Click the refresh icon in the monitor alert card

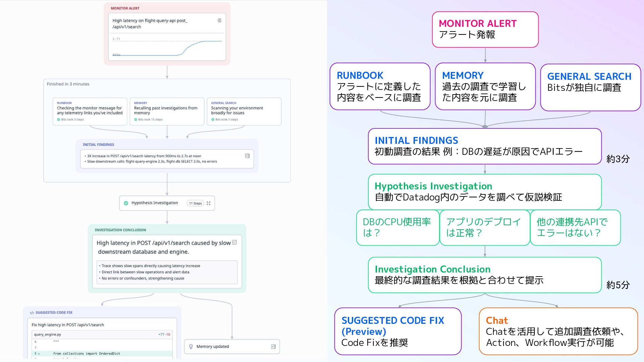[219, 20]
